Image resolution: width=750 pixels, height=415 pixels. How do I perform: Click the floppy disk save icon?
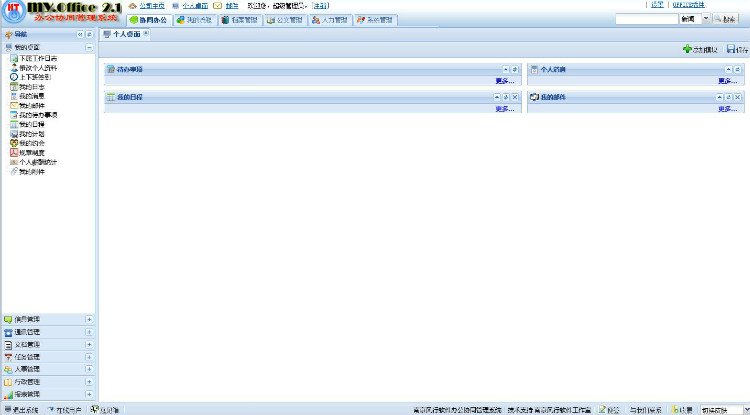732,49
